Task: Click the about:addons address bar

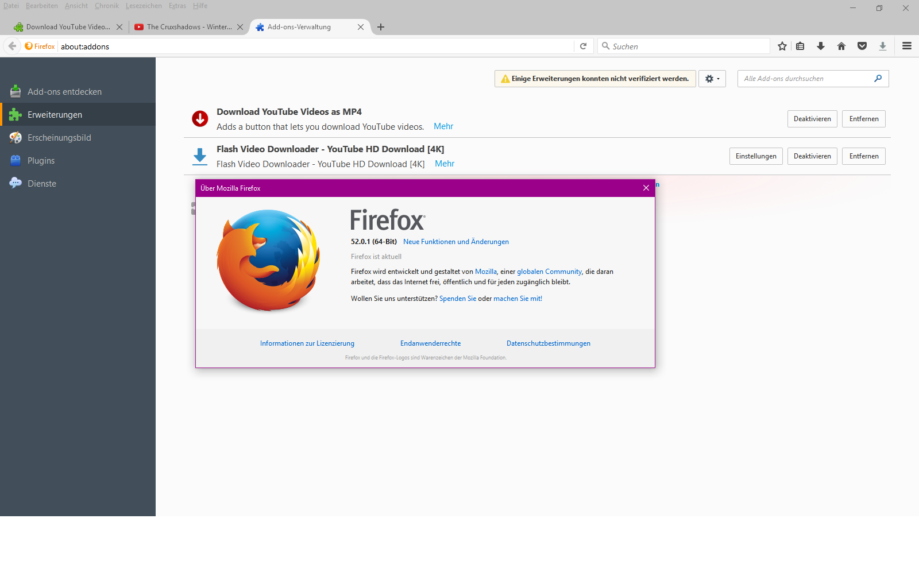Action: click(x=316, y=47)
